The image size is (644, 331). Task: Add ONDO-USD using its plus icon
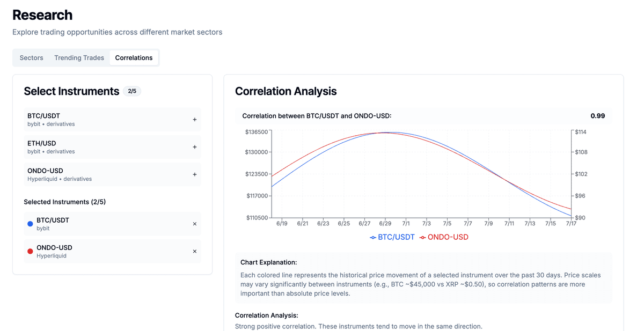[x=195, y=174]
